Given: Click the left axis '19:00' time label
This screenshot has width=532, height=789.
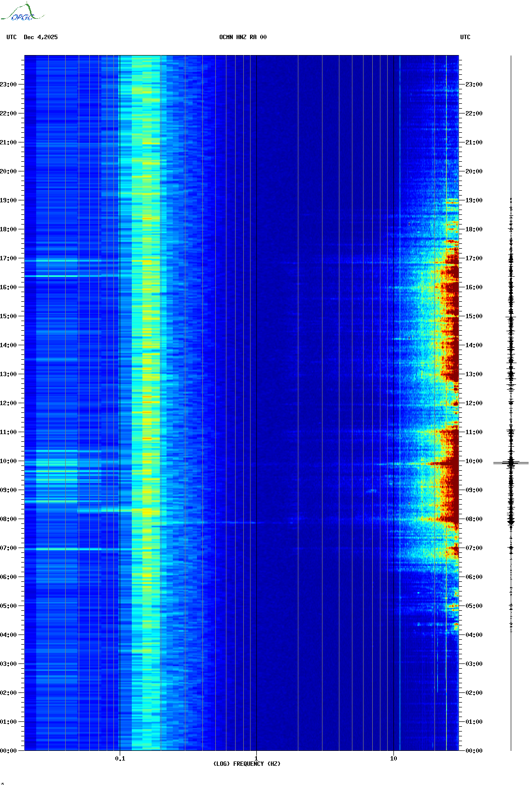Looking at the screenshot, I should click(x=8, y=200).
